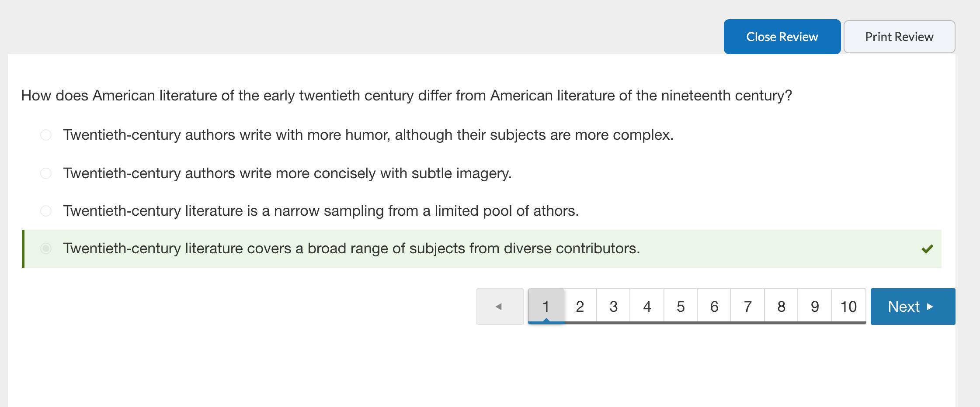Viewport: 980px width, 407px height.
Task: Click the green correct-answer checkmark icon
Action: [927, 249]
